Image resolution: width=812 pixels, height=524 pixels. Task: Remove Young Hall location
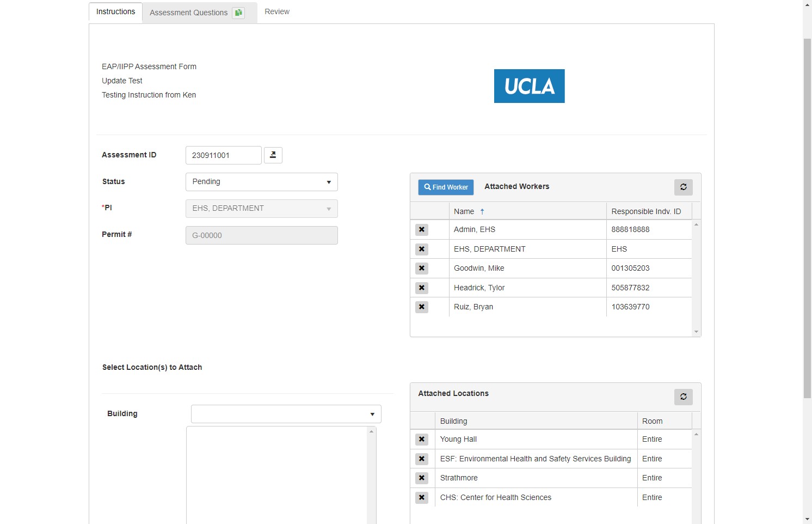pos(422,440)
